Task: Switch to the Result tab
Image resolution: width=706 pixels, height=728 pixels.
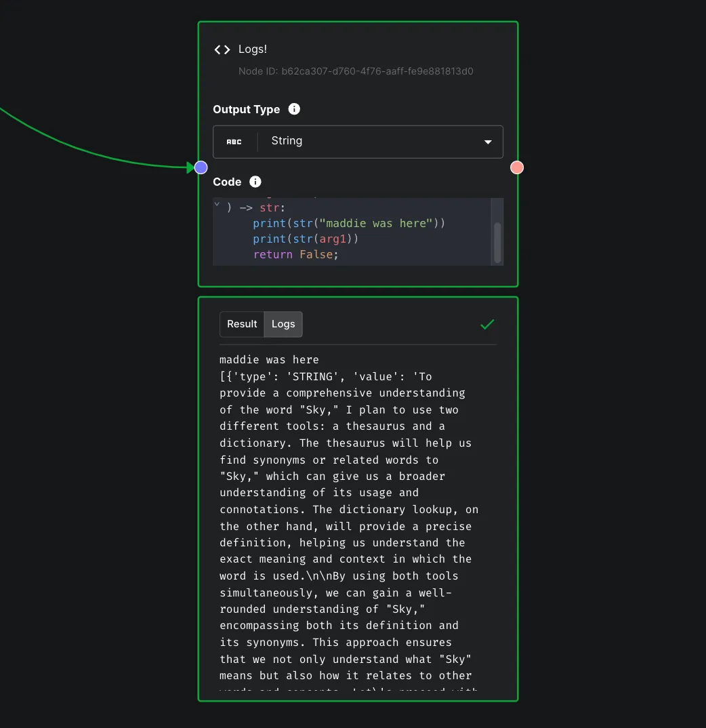Action: (x=242, y=324)
